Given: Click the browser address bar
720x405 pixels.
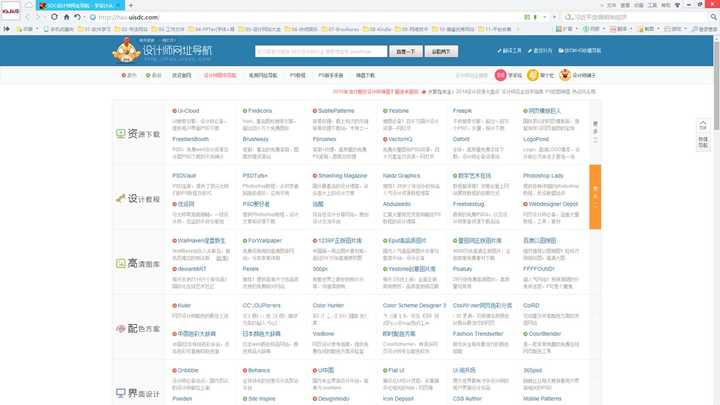Looking at the screenshot, I should [303, 17].
